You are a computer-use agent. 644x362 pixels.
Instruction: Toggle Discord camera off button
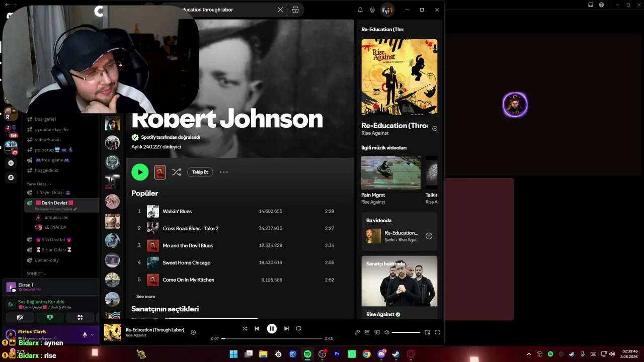20,317
